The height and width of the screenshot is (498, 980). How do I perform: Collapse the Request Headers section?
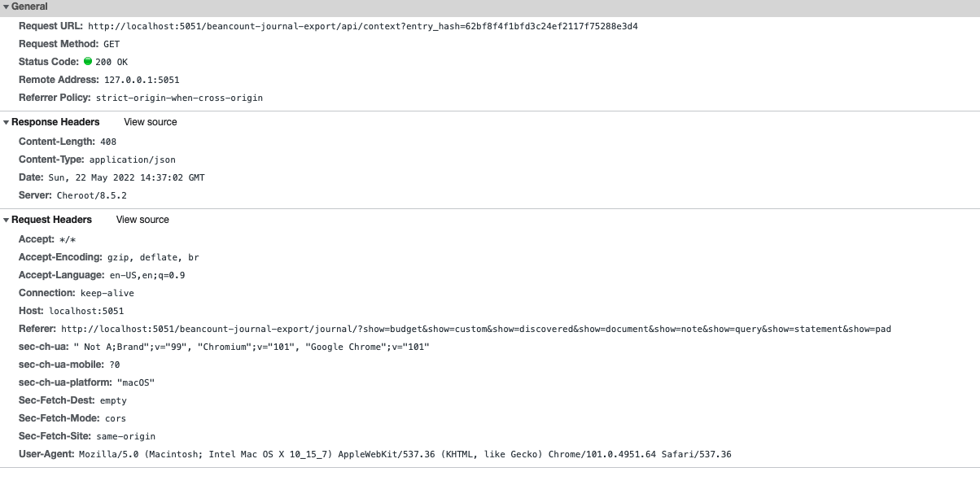pos(7,220)
